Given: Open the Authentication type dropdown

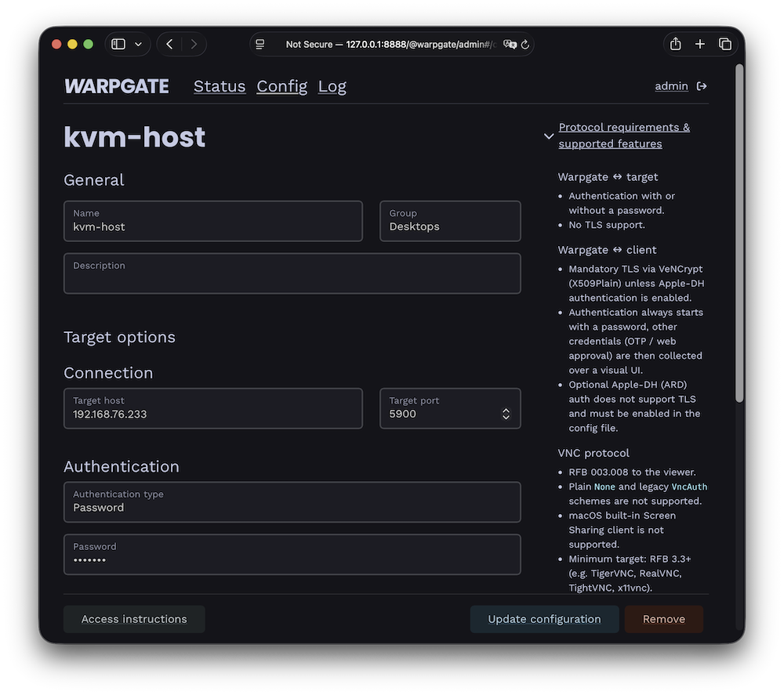Looking at the screenshot, I should point(292,502).
